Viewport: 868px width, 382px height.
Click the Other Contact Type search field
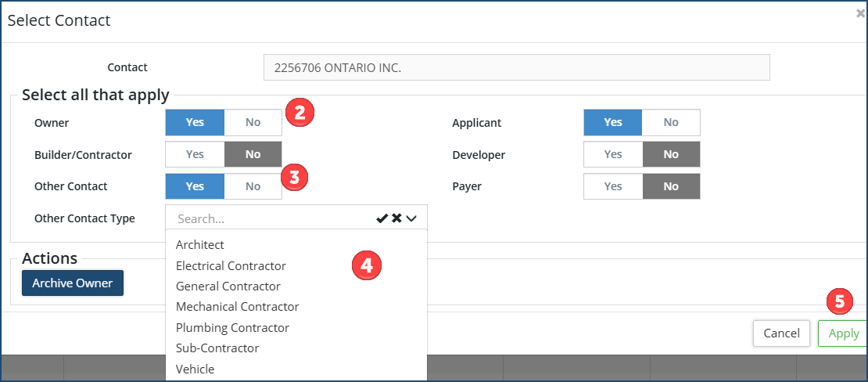pos(270,218)
